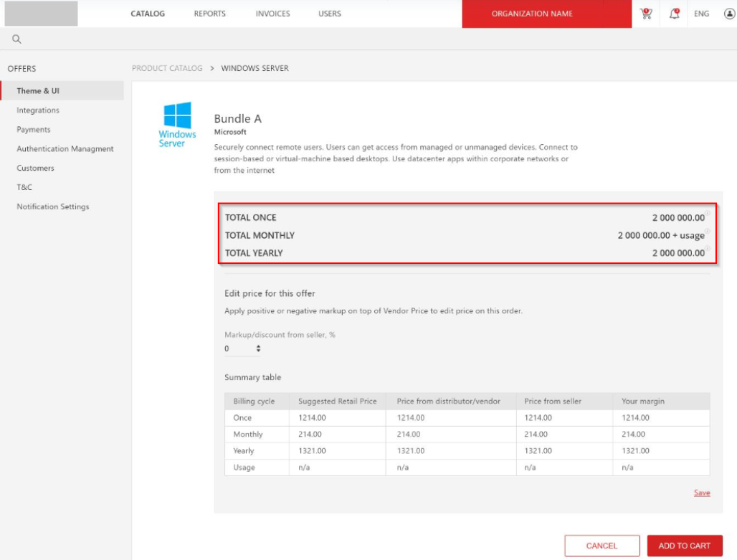Click the Windows Server breadcrumb
The width and height of the screenshot is (737, 560).
pos(255,68)
